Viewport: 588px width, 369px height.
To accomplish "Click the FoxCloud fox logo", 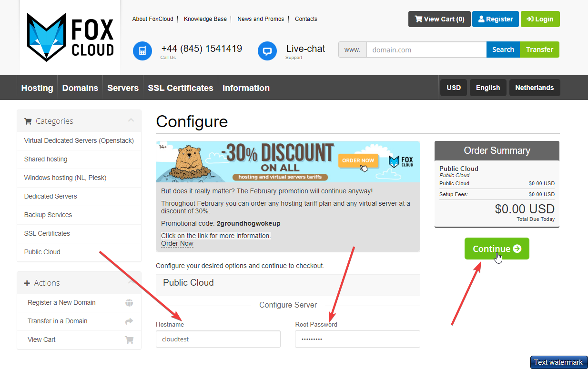I will click(46, 37).
